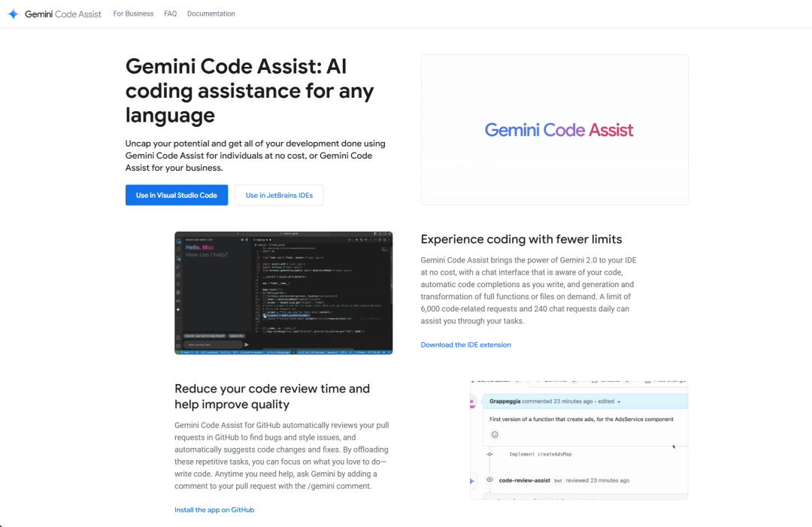Click the smiley reaction icon on Grappeggia's comment
Image resolution: width=812 pixels, height=527 pixels.
[x=495, y=435]
